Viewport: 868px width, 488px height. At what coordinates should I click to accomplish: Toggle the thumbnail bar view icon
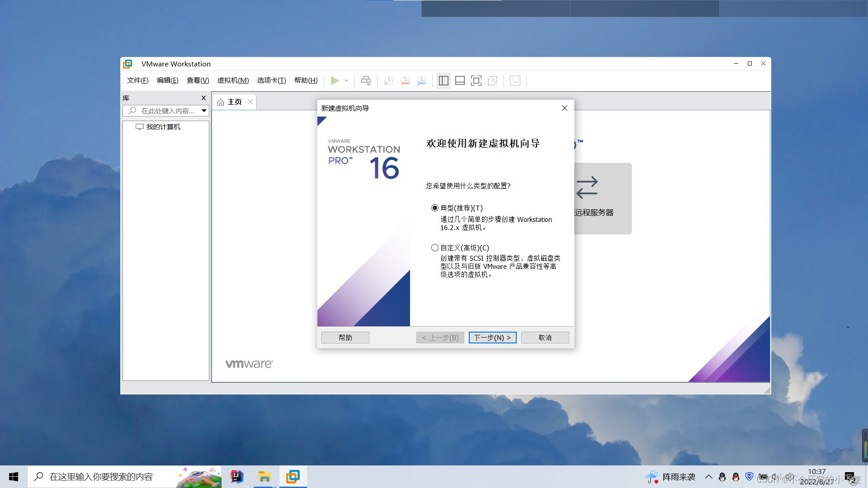tap(460, 80)
